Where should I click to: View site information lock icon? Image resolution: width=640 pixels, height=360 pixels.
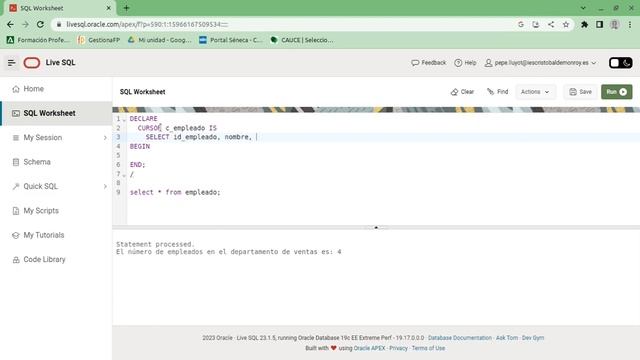(59, 24)
